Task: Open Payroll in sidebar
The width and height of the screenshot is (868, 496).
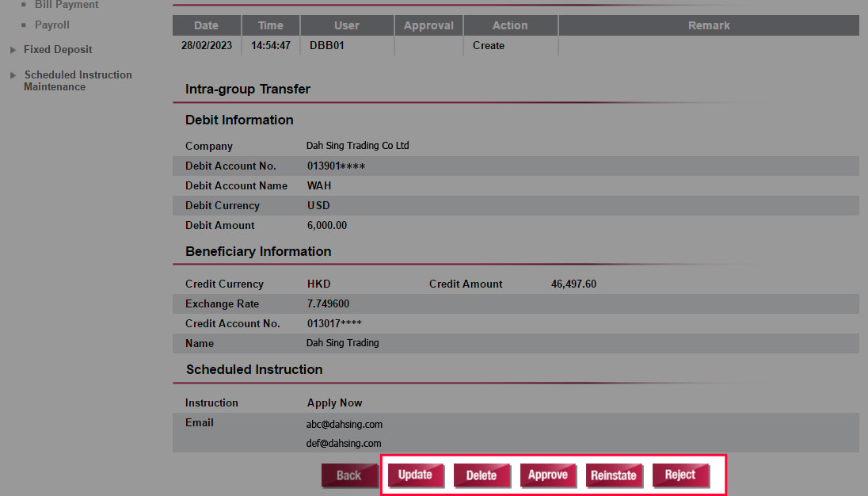Action: 52,25
